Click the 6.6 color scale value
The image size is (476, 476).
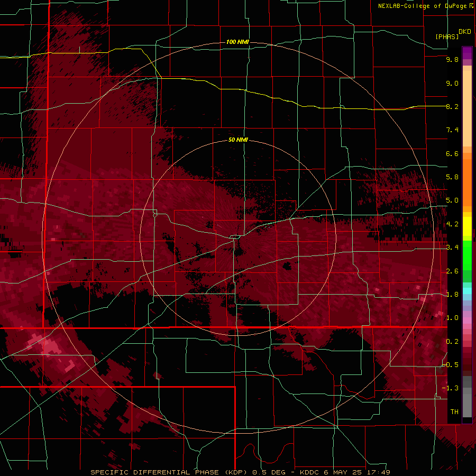(452, 153)
